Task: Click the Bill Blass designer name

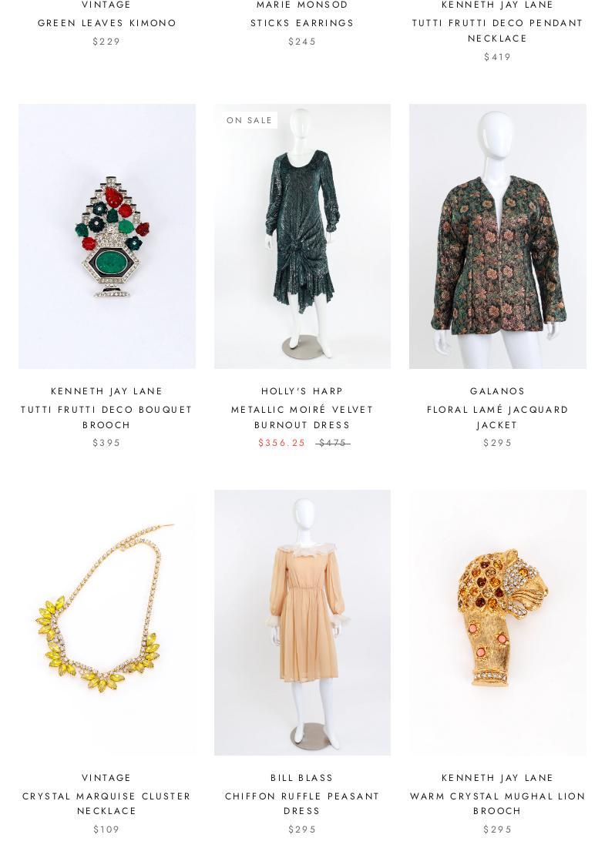Action: click(302, 778)
